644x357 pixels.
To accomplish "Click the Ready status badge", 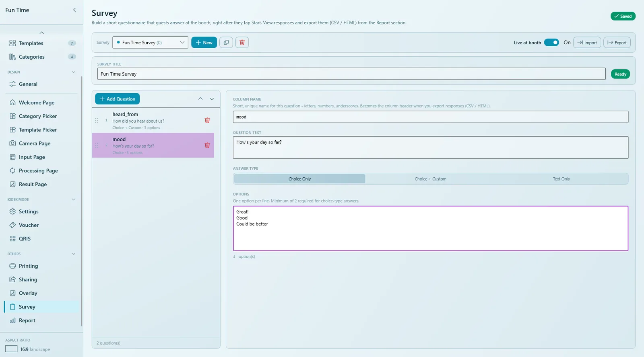I will pyautogui.click(x=620, y=74).
